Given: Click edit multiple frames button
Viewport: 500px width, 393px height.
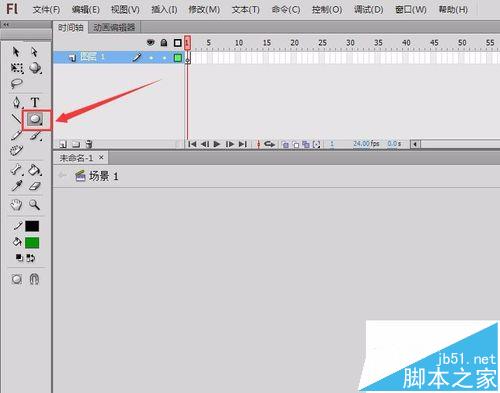Looking at the screenshot, I should (x=306, y=144).
